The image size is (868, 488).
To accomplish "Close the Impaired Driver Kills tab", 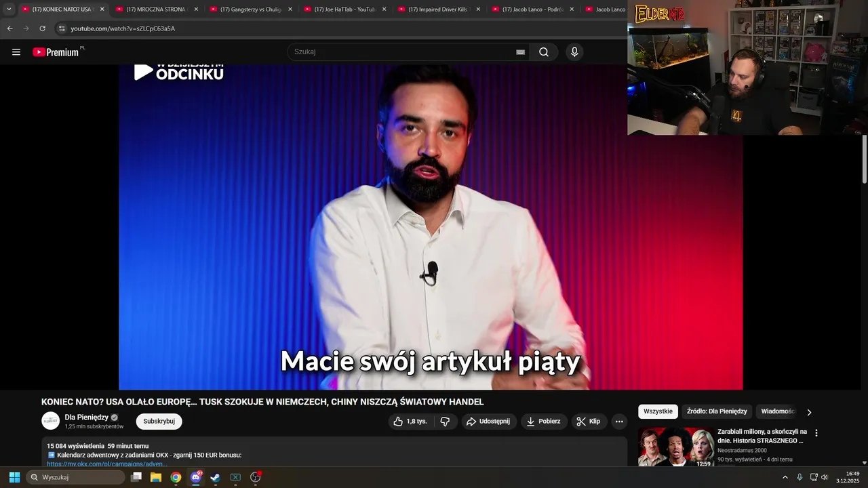I will pos(478,9).
